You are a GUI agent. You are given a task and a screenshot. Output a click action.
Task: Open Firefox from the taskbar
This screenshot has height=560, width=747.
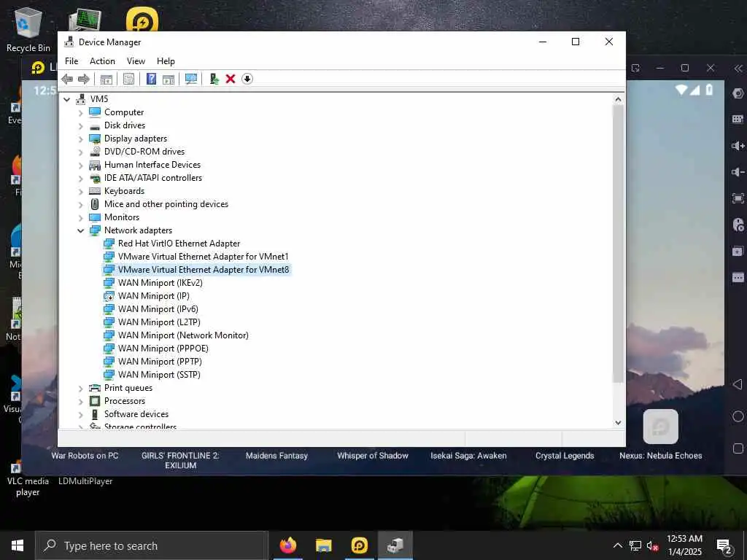click(287, 545)
